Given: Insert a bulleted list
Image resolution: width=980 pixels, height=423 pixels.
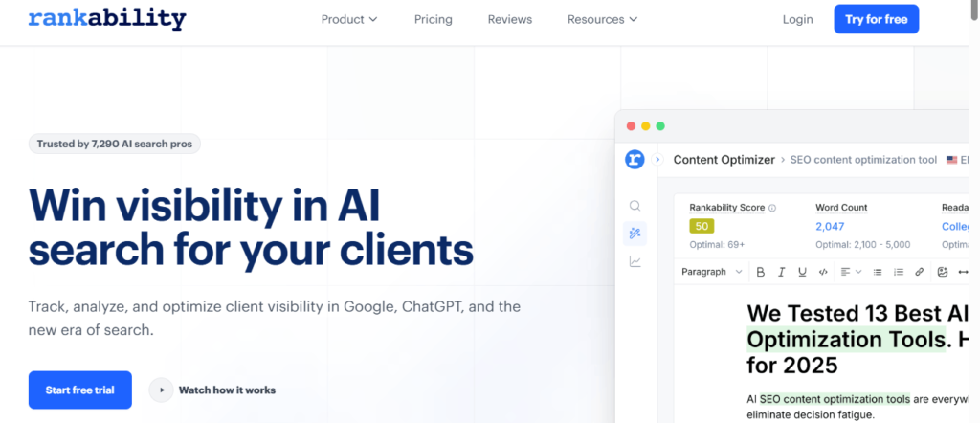Looking at the screenshot, I should click(x=878, y=272).
